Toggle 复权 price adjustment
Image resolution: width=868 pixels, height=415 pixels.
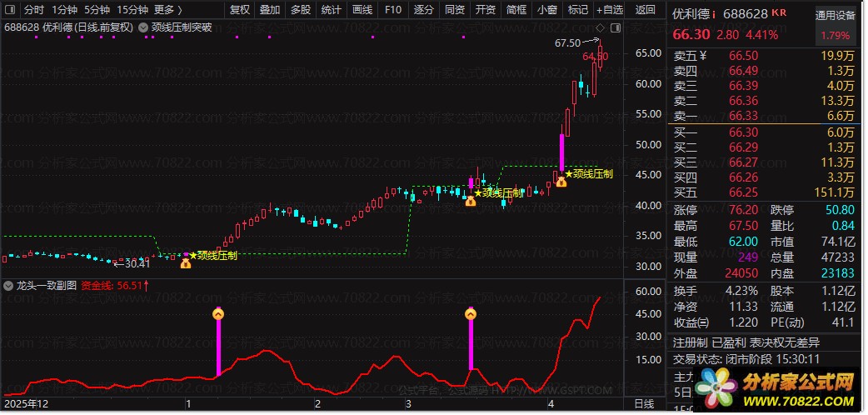[239, 9]
